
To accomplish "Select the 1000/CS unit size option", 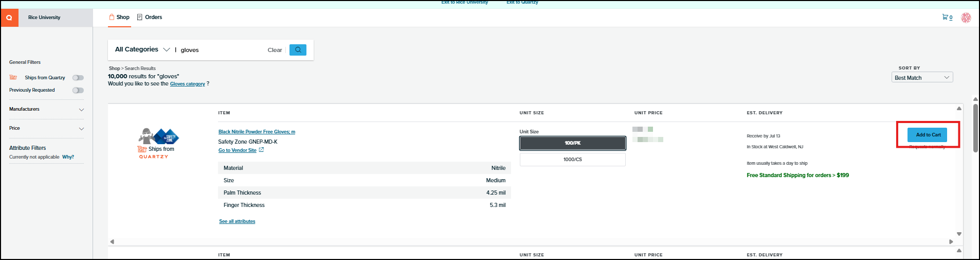I will click(573, 160).
